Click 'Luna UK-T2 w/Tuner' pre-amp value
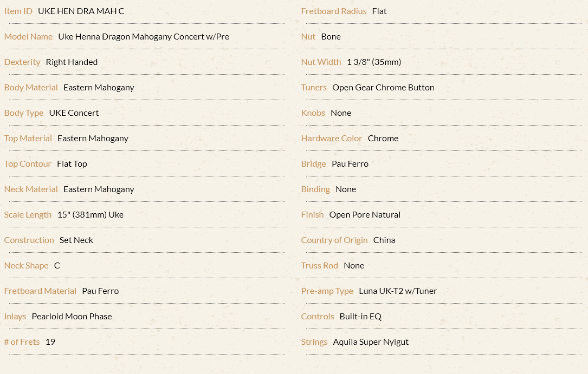588x374 pixels. [398, 291]
